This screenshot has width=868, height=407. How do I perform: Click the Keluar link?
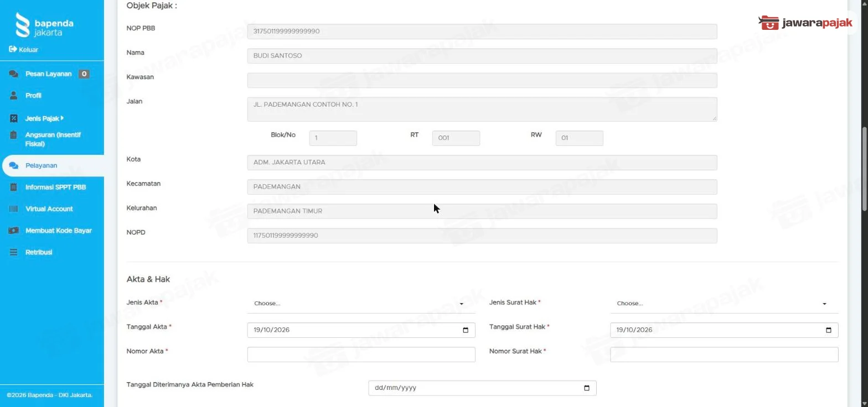coord(28,49)
